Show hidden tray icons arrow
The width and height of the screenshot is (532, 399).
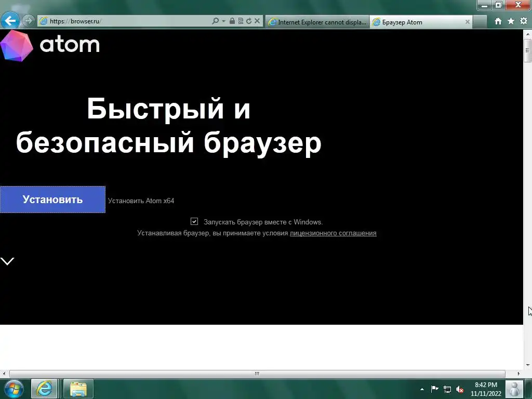(x=422, y=389)
